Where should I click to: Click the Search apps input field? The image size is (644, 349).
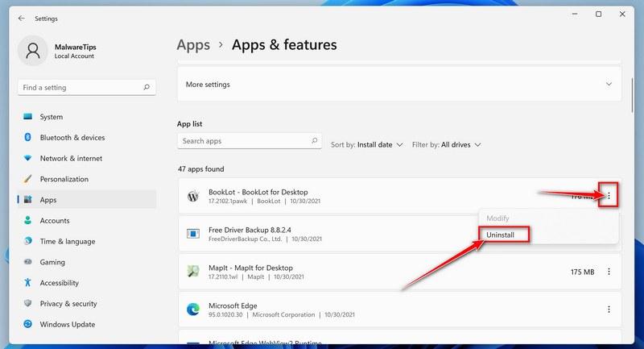250,141
